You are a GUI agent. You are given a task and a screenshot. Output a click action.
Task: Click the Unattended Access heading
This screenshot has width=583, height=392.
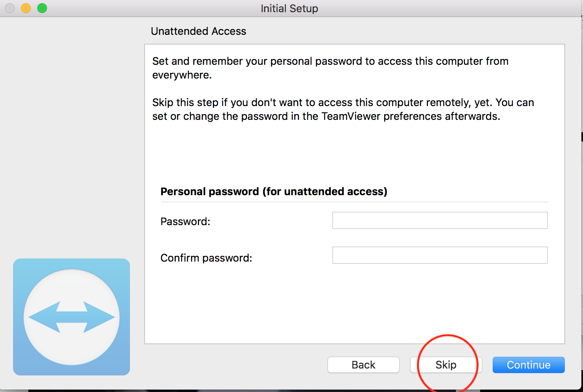198,31
